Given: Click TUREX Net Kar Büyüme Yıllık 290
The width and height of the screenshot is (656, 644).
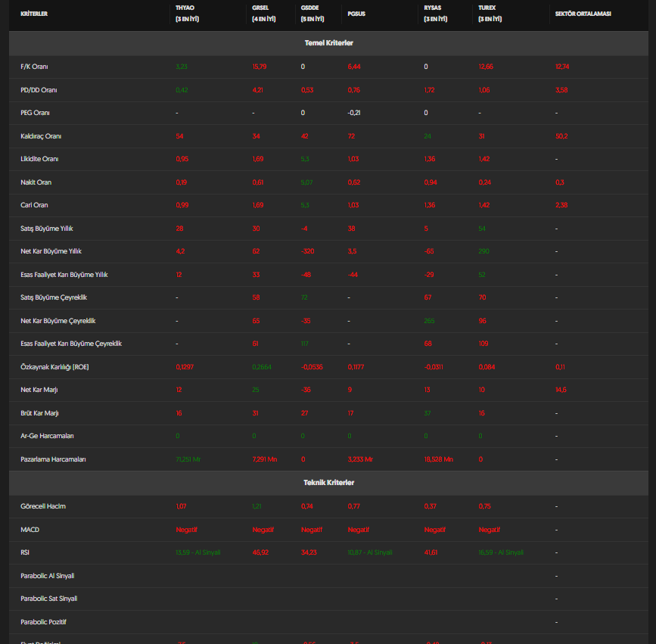Looking at the screenshot, I should coord(484,251).
